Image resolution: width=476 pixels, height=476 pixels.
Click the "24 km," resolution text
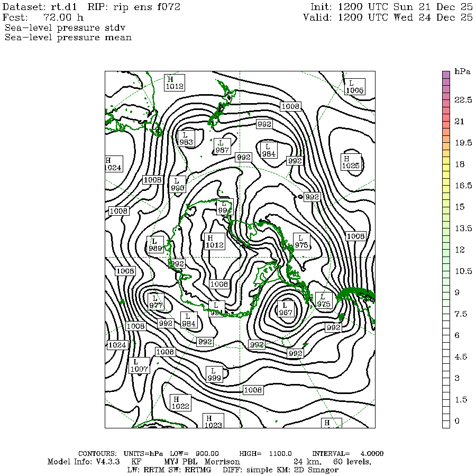point(307,462)
